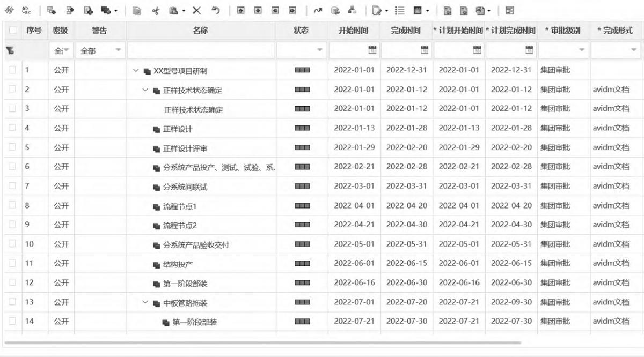Click the cut scissors icon

tap(155, 10)
